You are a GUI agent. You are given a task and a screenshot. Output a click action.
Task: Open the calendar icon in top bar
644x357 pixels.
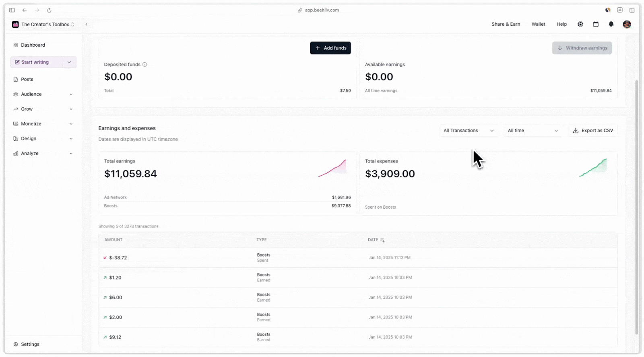(x=596, y=24)
